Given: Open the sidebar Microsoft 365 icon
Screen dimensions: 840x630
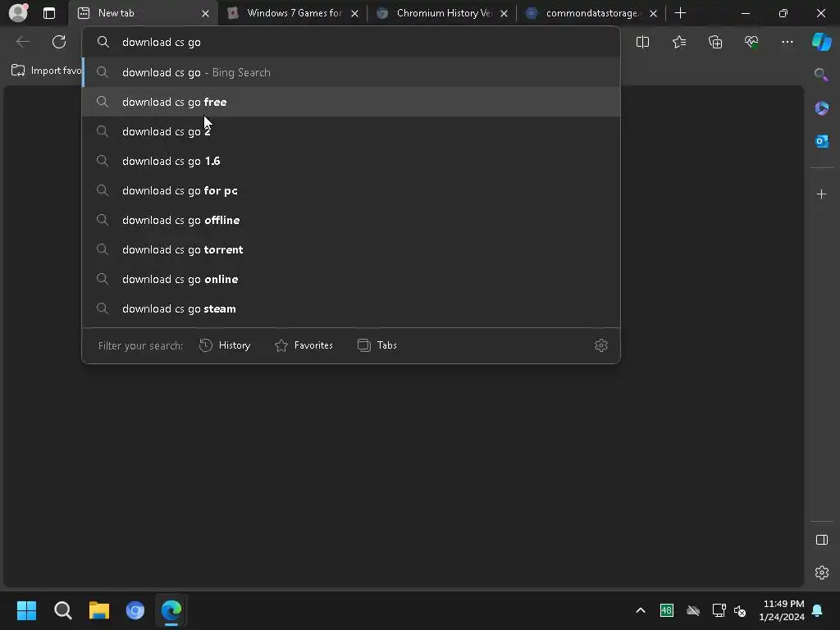Looking at the screenshot, I should click(821, 108).
